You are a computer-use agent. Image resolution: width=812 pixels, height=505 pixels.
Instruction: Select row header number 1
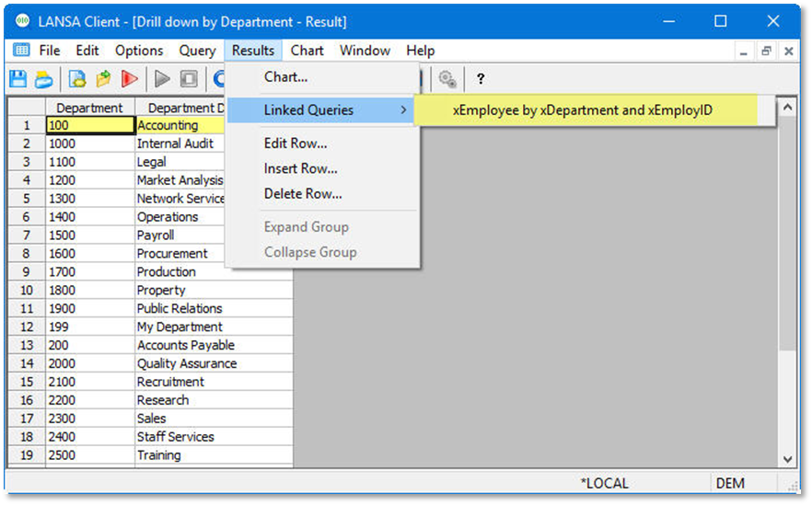(x=27, y=125)
